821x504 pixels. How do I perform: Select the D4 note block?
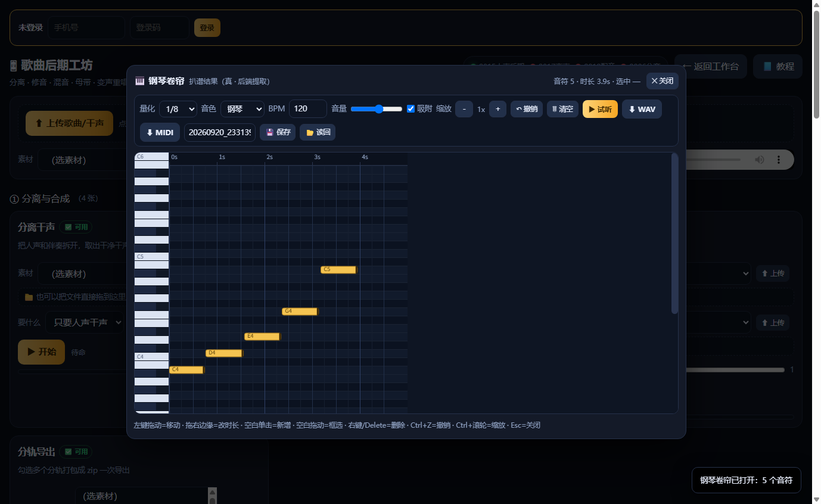pos(224,353)
